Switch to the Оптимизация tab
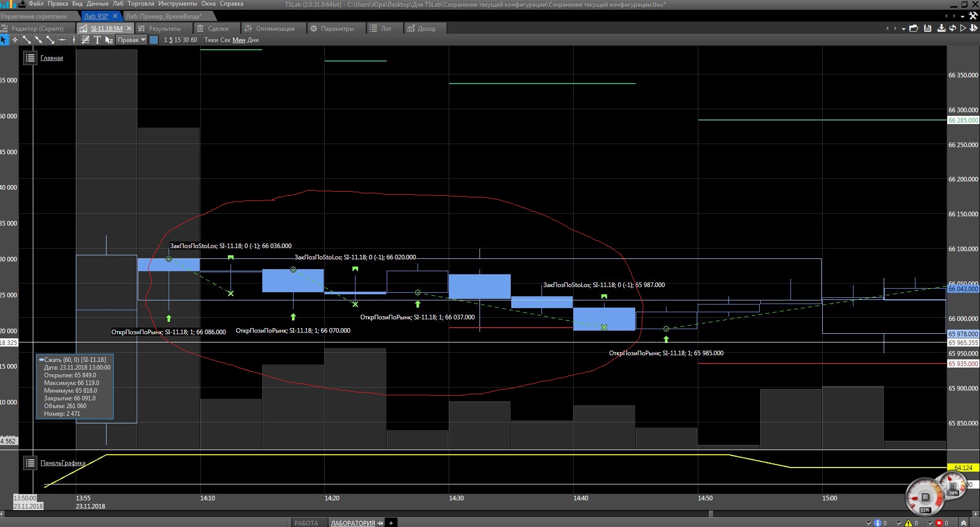 pos(269,29)
